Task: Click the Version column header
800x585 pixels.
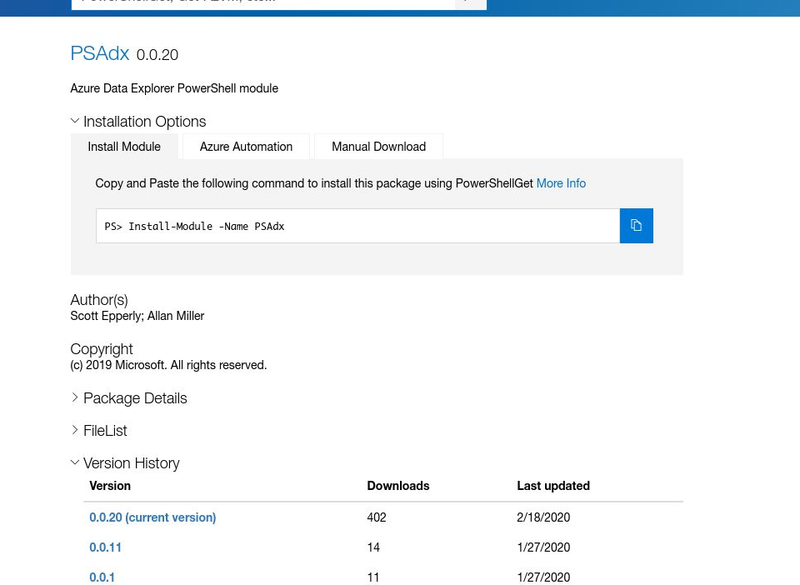Action: tap(110, 486)
